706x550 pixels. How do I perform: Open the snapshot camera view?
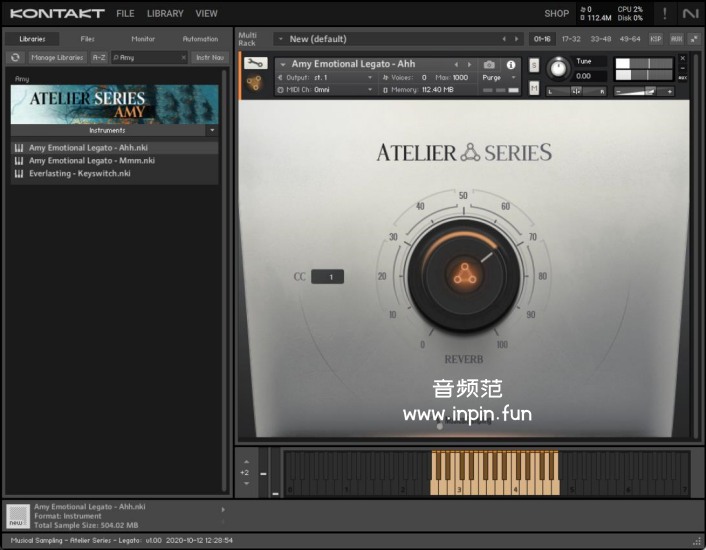point(489,65)
